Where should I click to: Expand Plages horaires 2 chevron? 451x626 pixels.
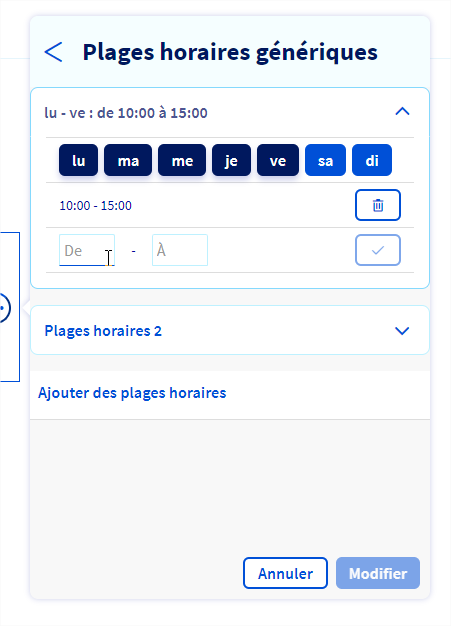402,331
